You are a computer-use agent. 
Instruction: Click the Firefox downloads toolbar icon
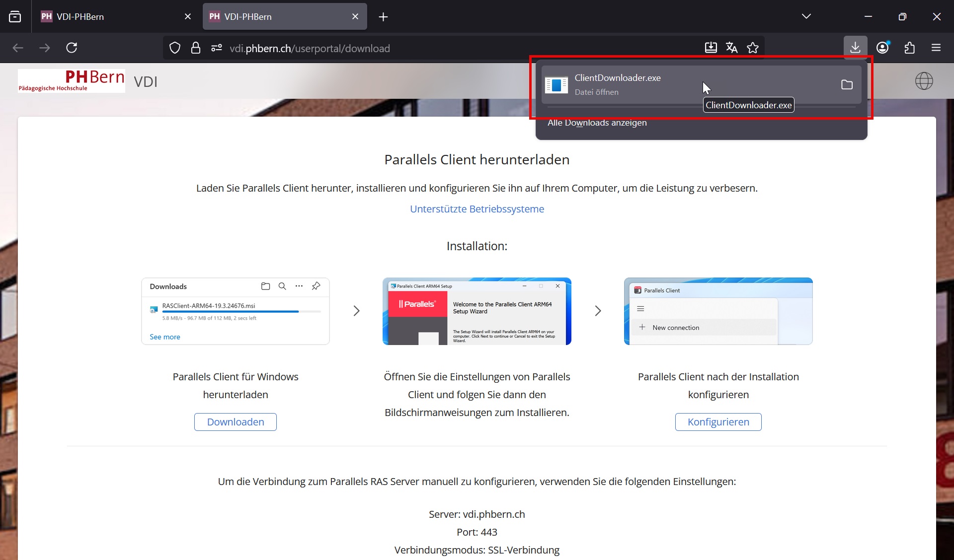(855, 48)
